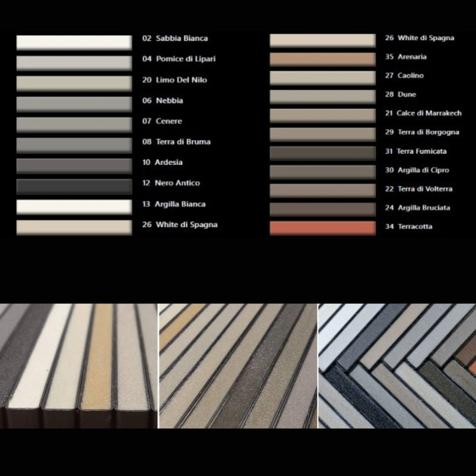Click the Terra di Volterra swatch

[322, 190]
